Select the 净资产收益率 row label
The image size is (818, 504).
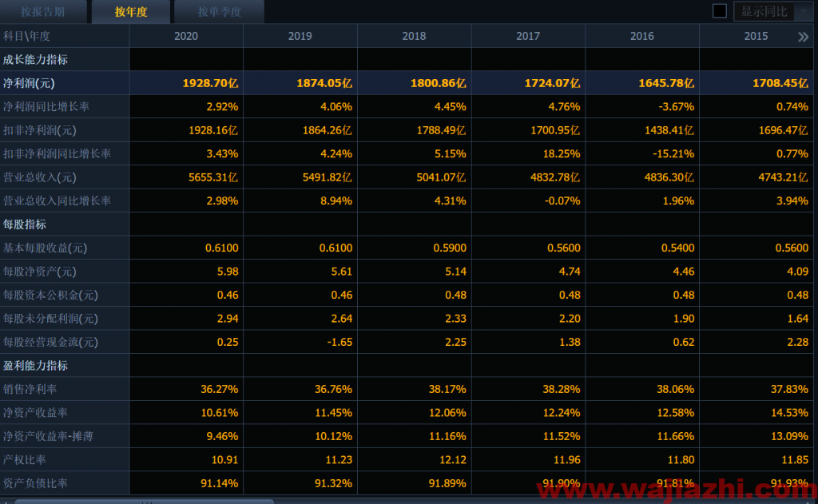(x=35, y=413)
